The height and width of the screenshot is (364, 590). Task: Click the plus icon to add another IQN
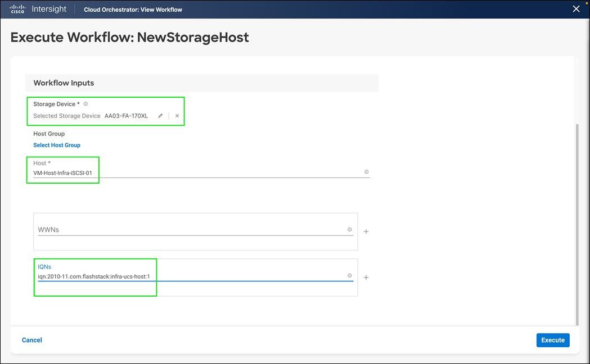(366, 277)
